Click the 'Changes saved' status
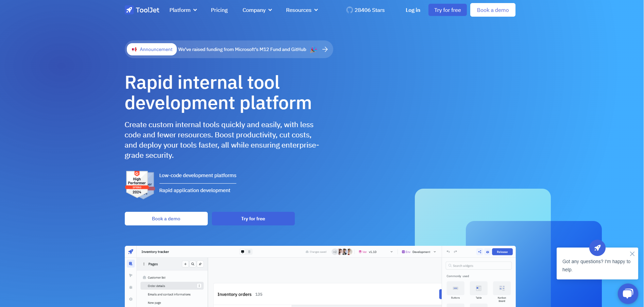Viewport: 644px width, 307px height. (x=316, y=252)
